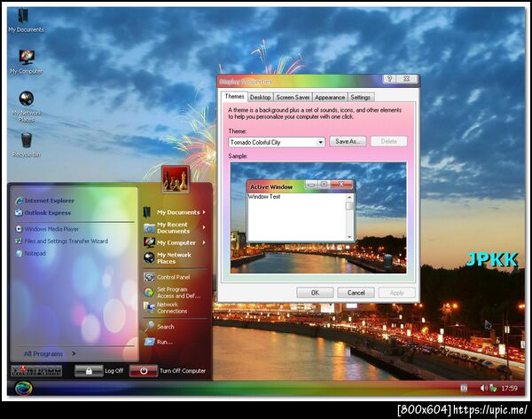532x419 pixels.
Task: Select My Network Places desktop icon
Action: [27, 107]
